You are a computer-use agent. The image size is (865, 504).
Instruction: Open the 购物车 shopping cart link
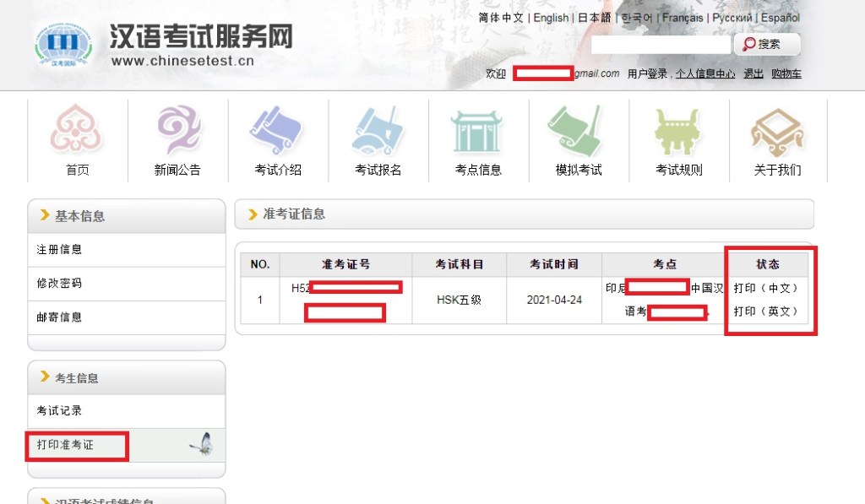(x=786, y=74)
